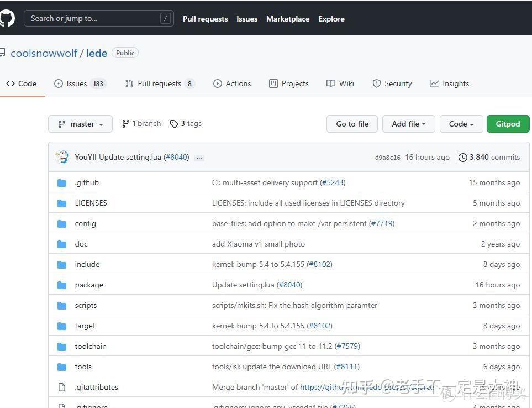Open coolsnowwolf owner profile link
The width and height of the screenshot is (532, 408).
[x=44, y=53]
